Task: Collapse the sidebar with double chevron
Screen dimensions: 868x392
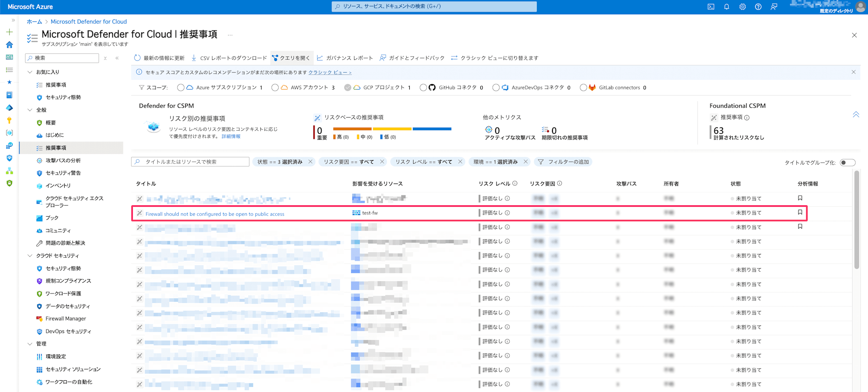Action: 117,58
